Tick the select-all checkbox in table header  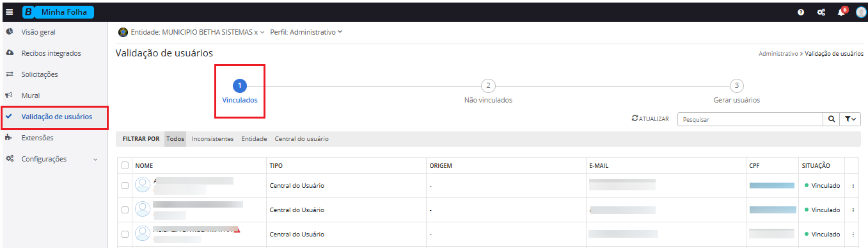pyautogui.click(x=125, y=165)
